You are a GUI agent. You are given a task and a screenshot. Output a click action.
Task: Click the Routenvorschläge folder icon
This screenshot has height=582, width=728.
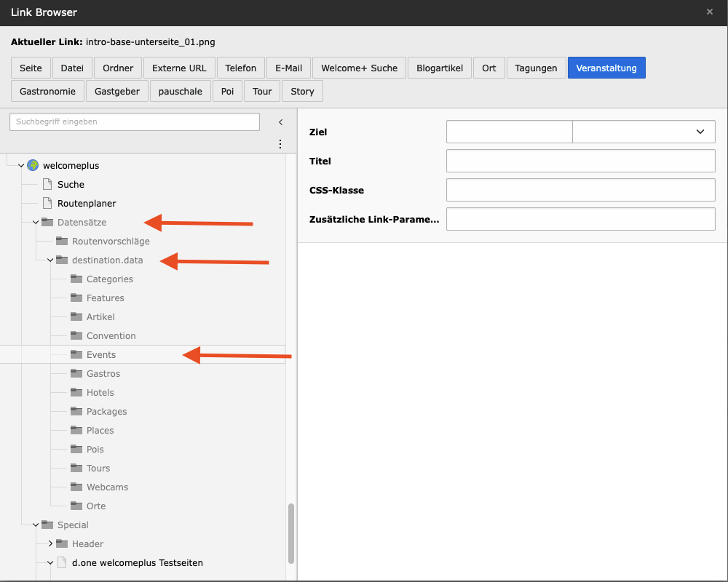click(x=62, y=241)
